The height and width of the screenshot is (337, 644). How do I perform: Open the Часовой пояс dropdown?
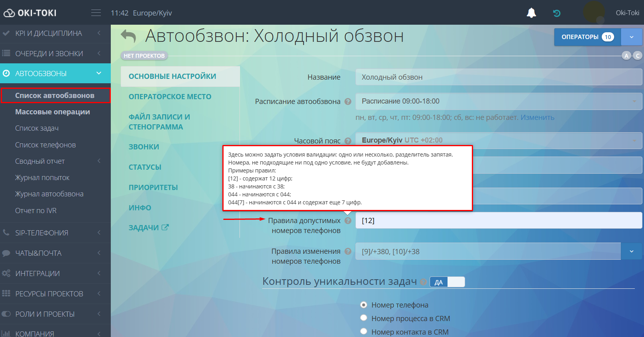(x=499, y=140)
